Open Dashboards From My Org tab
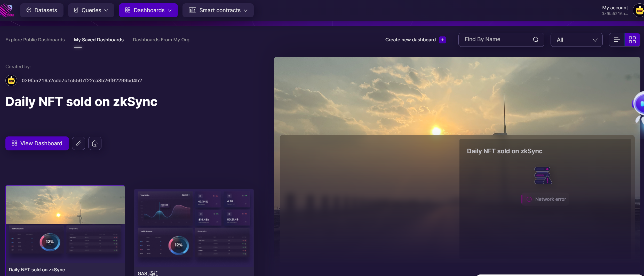Image resolution: width=644 pixels, height=276 pixels. (161, 40)
